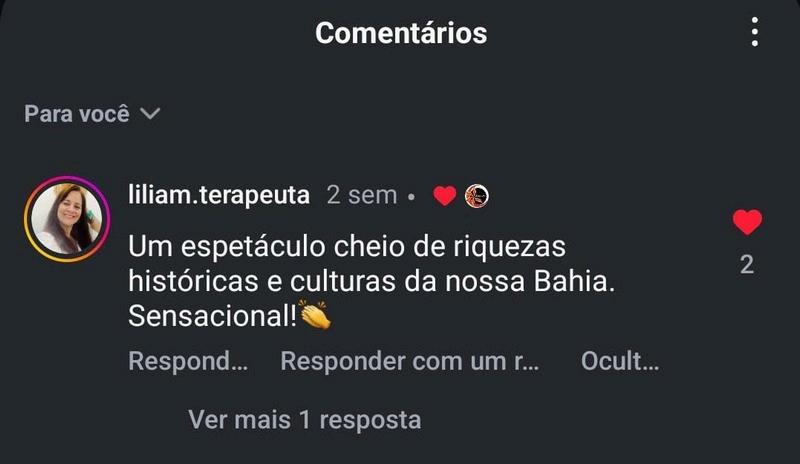Tap the "Ocult..." hide option
The height and width of the screenshot is (464, 800).
click(x=620, y=361)
